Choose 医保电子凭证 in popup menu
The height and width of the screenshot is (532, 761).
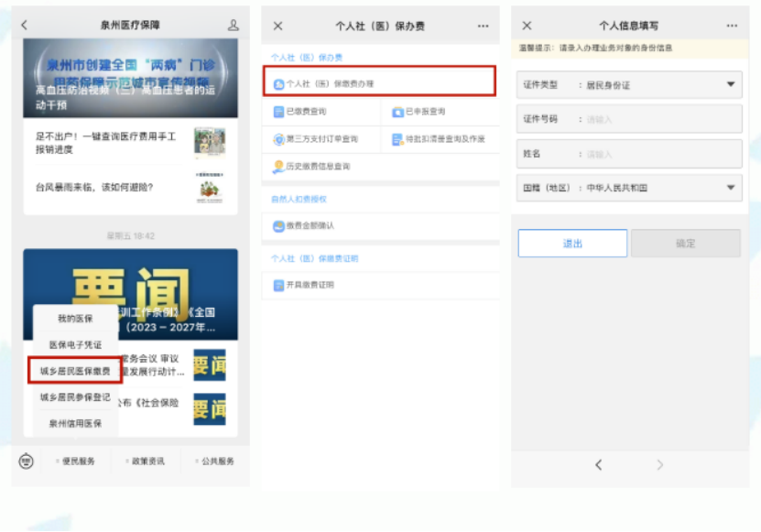point(75,344)
